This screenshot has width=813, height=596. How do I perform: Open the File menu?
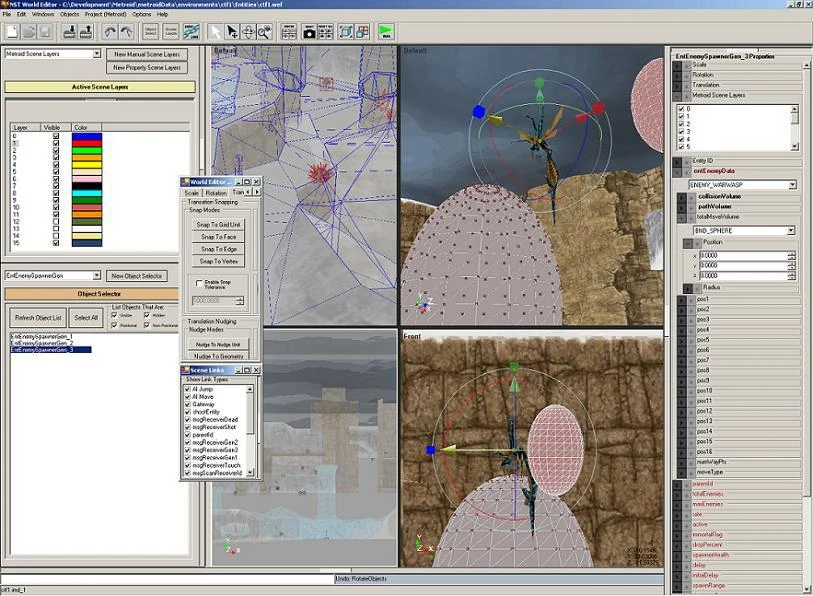click(7, 14)
